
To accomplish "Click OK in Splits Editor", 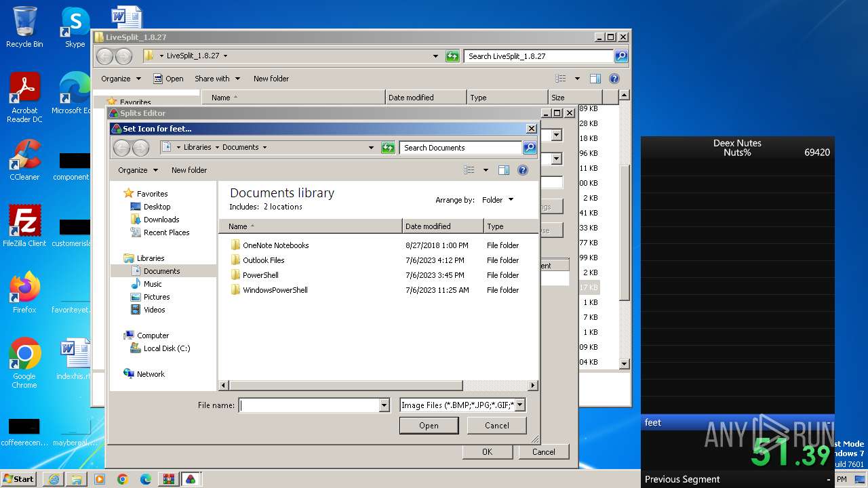I will point(487,452).
